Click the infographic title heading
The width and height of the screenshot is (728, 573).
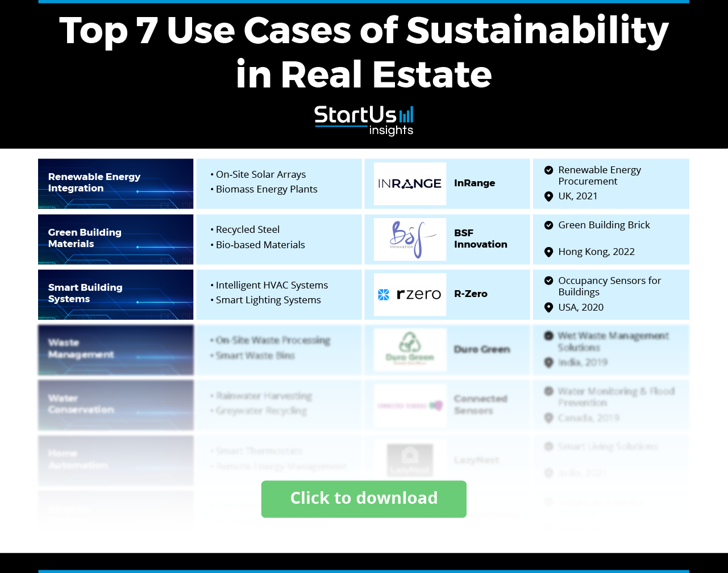click(364, 52)
